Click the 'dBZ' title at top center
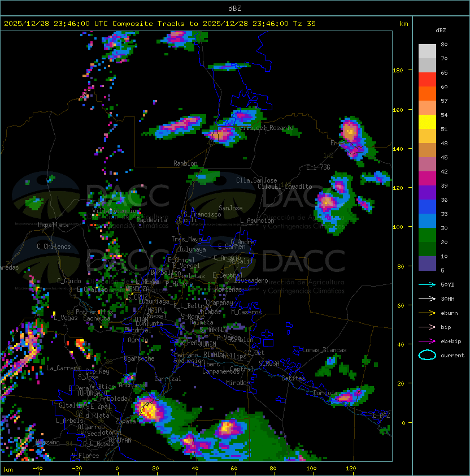Image resolution: width=470 pixels, height=476 pixels. point(235,8)
